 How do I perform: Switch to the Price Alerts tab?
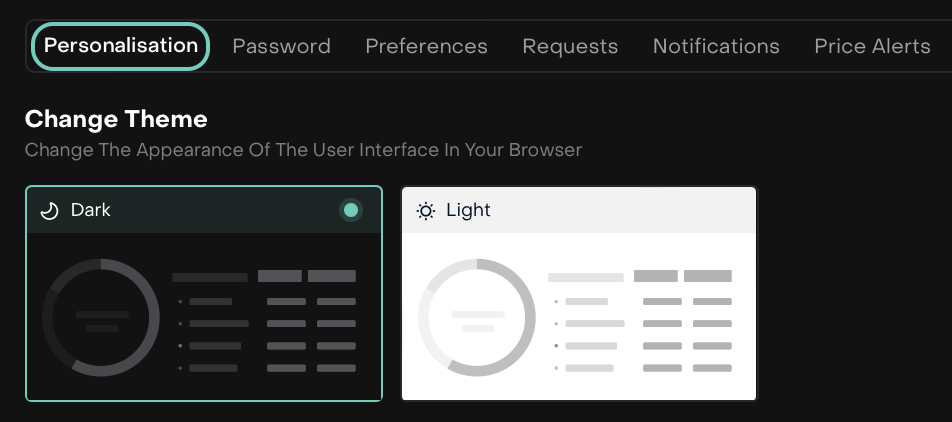tap(872, 46)
